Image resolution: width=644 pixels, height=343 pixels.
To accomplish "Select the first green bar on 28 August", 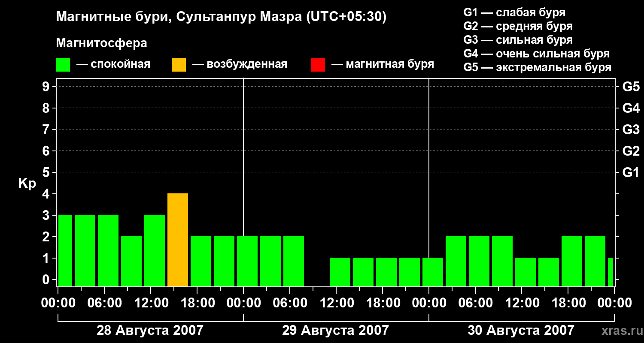I will (x=65, y=250).
